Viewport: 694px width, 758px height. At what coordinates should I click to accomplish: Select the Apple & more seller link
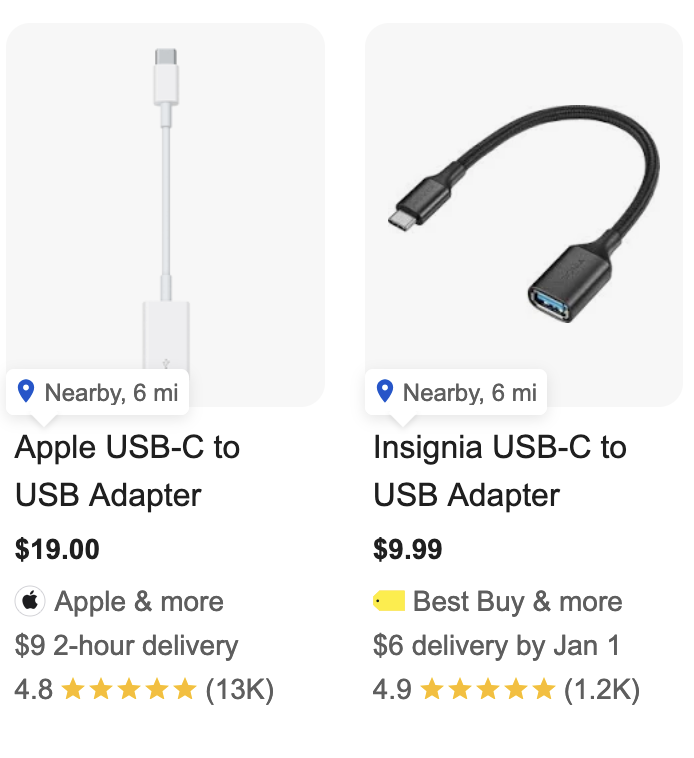pyautogui.click(x=139, y=601)
